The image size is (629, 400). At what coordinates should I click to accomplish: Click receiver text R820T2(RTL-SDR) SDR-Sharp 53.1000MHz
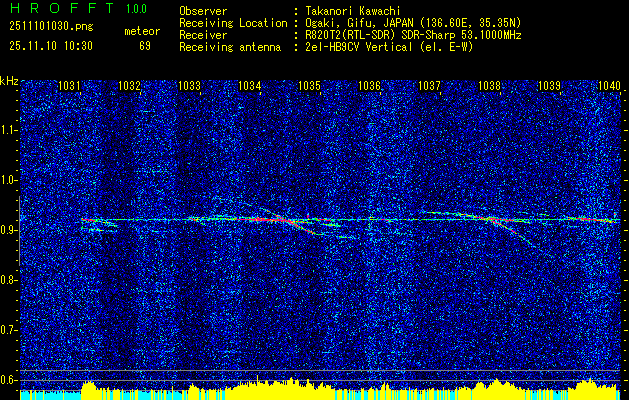413,35
